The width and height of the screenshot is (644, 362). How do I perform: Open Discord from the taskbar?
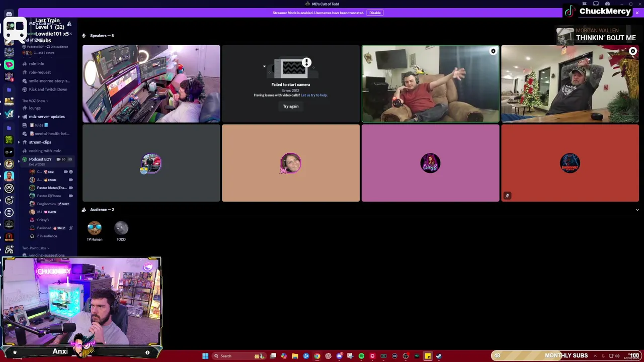point(339,356)
